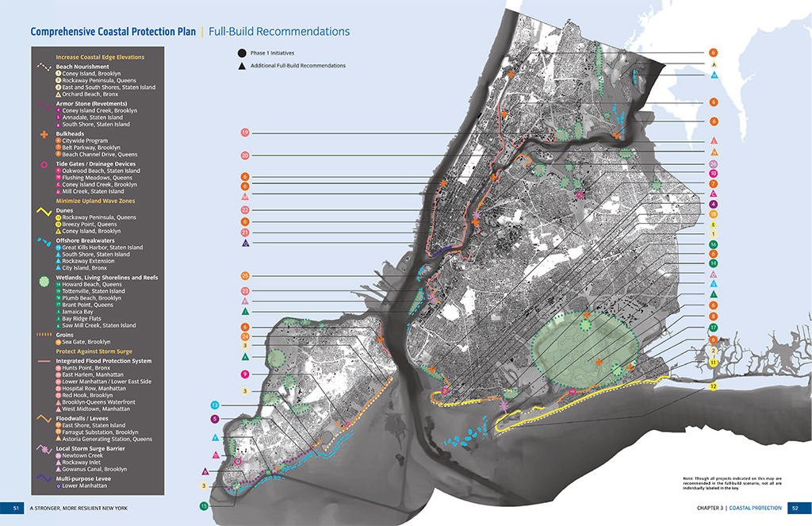Click the 'Newtown Creek' legend entry

tap(82, 455)
